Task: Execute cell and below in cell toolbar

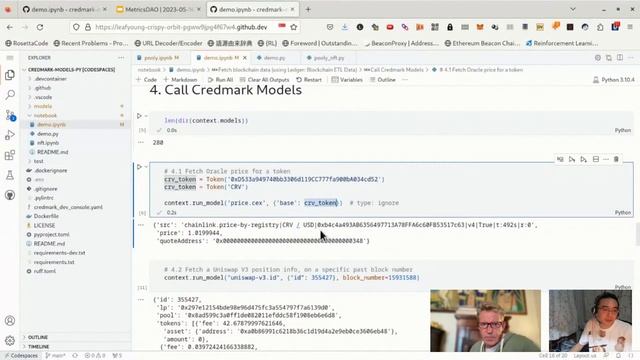Action: pyautogui.click(x=584, y=159)
